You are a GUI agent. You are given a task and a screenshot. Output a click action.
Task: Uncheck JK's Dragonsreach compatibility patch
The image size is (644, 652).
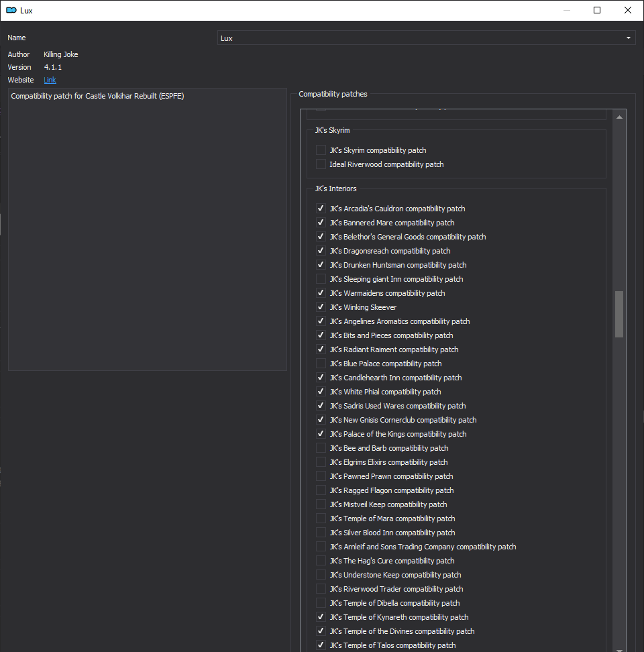[x=321, y=251]
